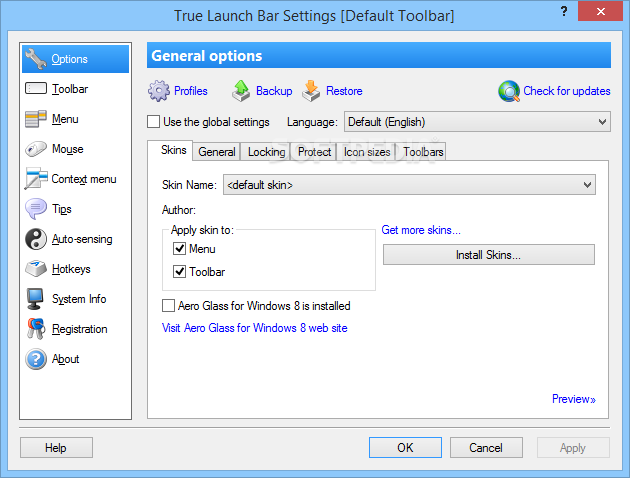The width and height of the screenshot is (630, 478).
Task: Click the Apply button
Action: click(573, 447)
